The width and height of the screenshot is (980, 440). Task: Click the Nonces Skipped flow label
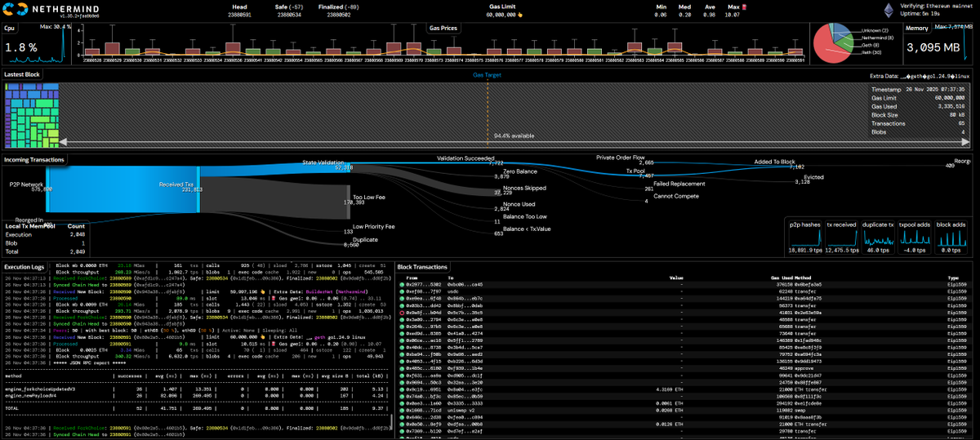[x=524, y=188]
